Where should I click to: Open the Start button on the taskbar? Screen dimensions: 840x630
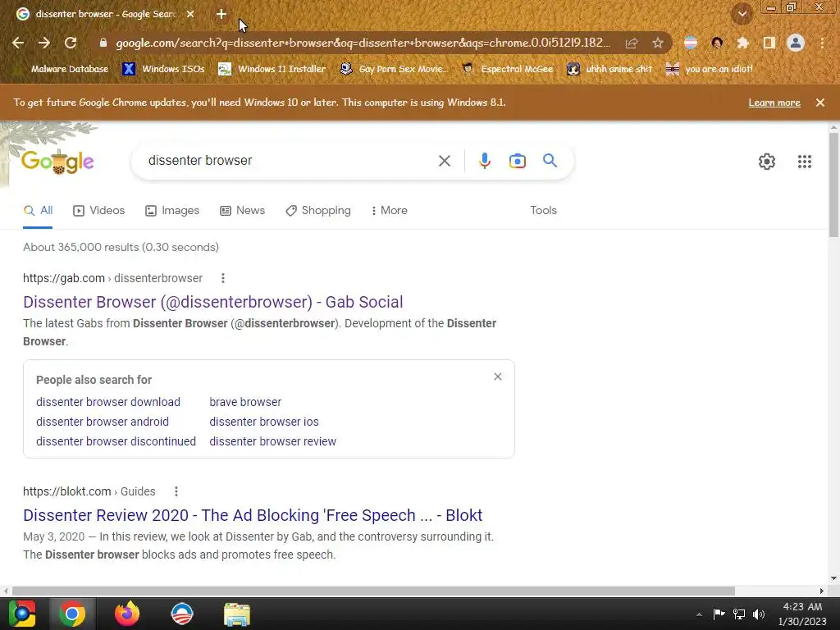coord(22,614)
